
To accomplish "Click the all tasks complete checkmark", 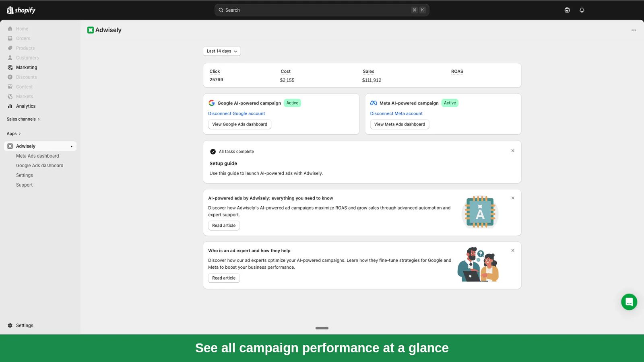I will coord(213,152).
